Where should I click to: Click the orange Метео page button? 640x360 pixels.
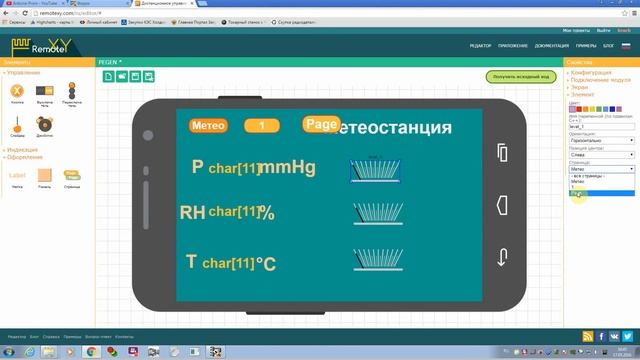[208, 125]
